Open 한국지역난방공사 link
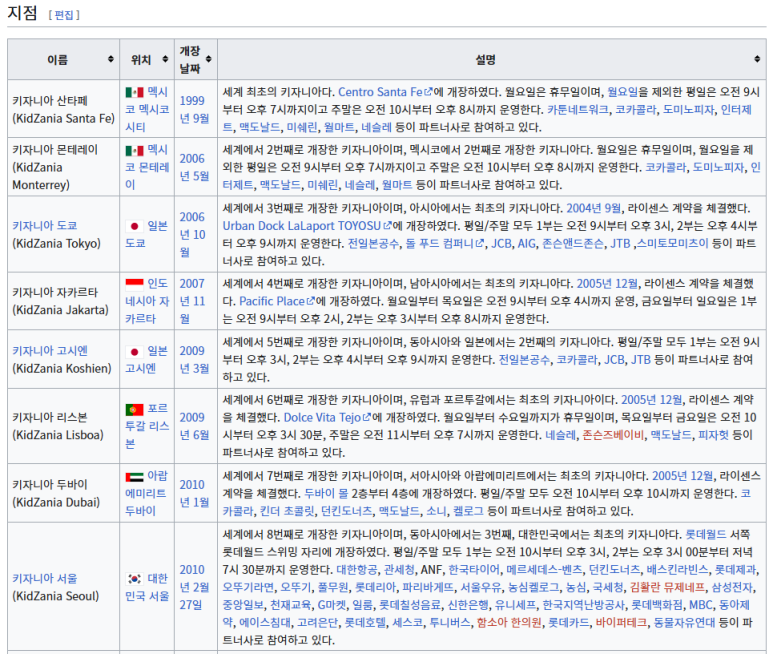The height and width of the screenshot is (654, 773). (x=583, y=605)
